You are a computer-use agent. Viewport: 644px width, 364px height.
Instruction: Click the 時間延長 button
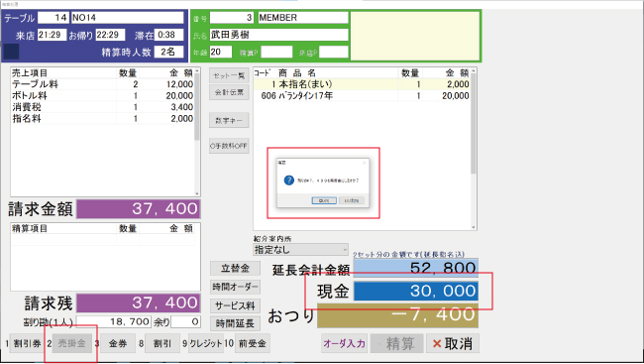tap(235, 323)
